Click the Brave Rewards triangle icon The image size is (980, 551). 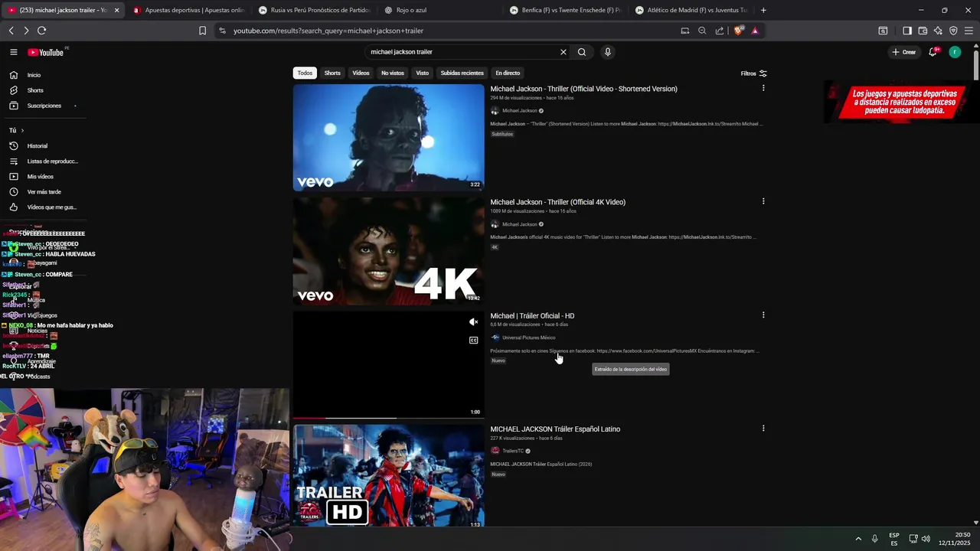coord(755,31)
